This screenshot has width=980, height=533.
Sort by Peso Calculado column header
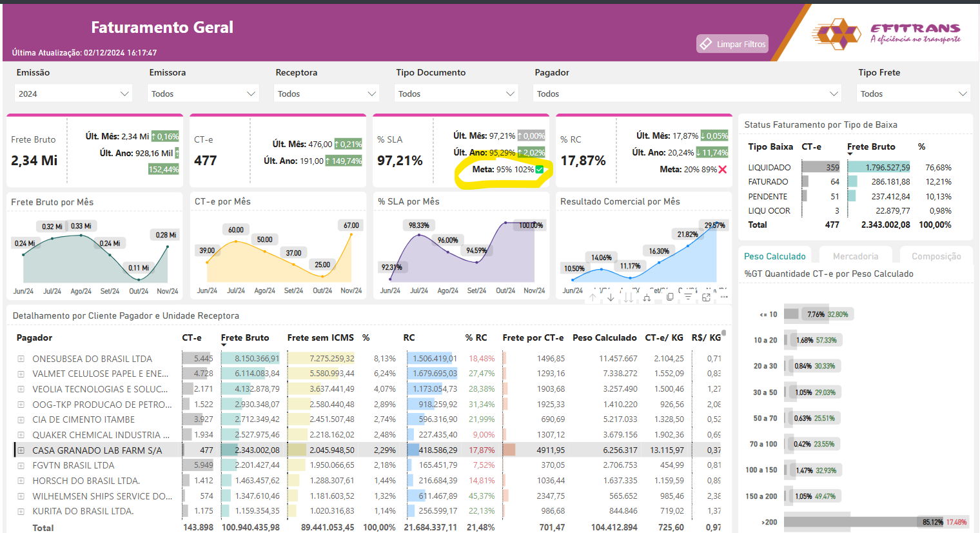pos(605,337)
